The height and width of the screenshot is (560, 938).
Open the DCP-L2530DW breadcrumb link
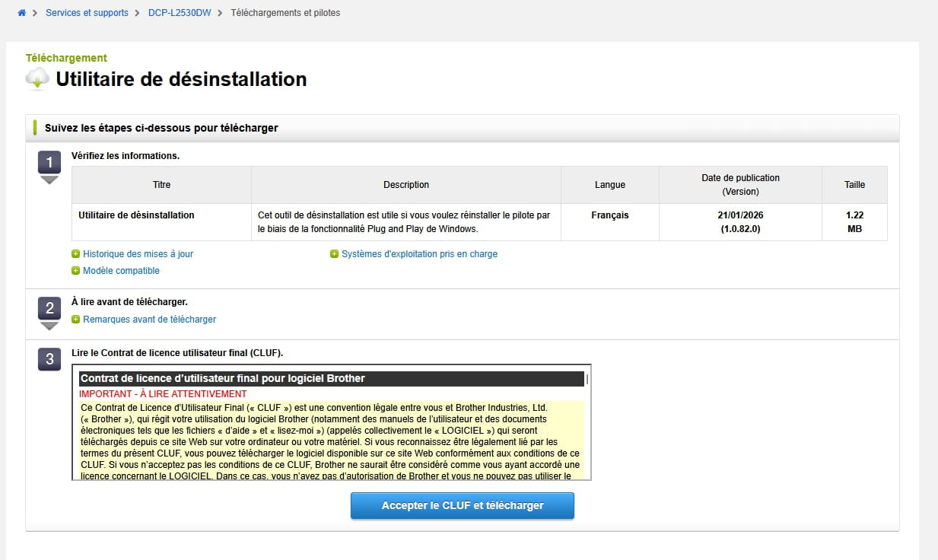[180, 13]
